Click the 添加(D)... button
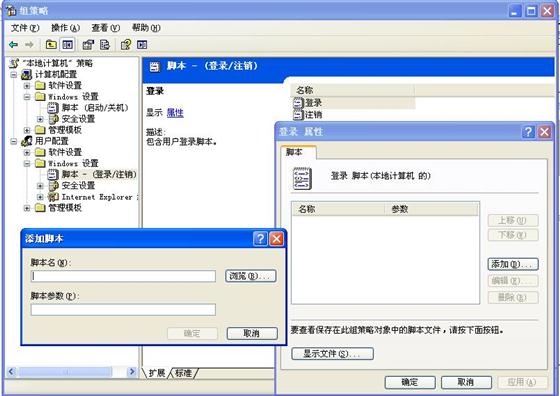The width and height of the screenshot is (560, 396). (x=512, y=264)
